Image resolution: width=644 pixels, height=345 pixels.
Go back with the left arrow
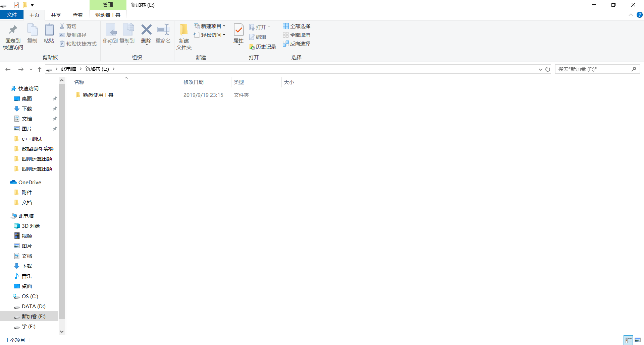pos(8,69)
